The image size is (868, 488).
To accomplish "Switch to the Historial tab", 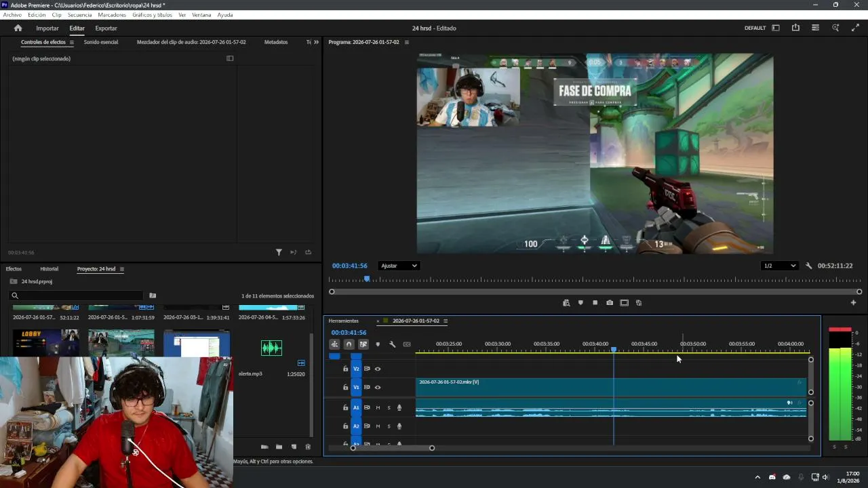I will pyautogui.click(x=49, y=269).
